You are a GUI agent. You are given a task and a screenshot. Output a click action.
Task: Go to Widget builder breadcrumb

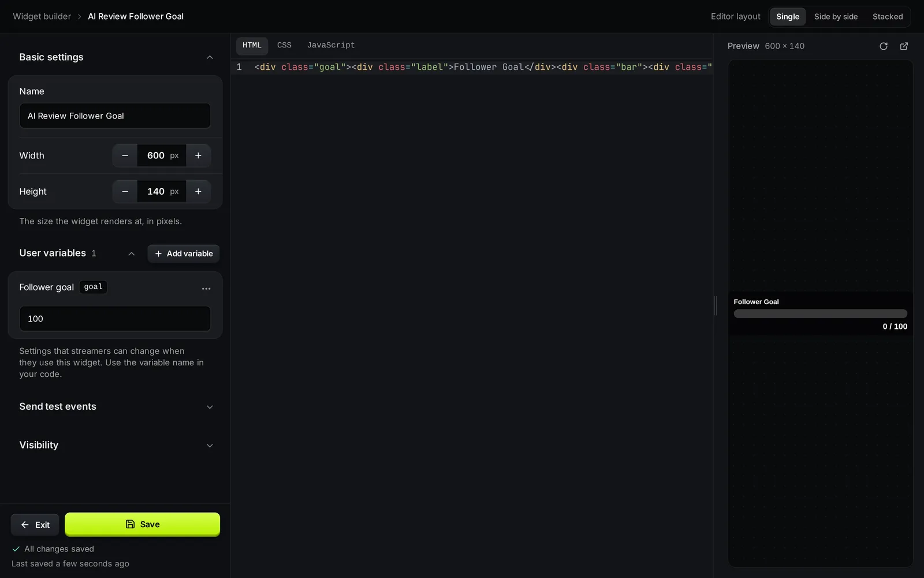click(x=42, y=17)
